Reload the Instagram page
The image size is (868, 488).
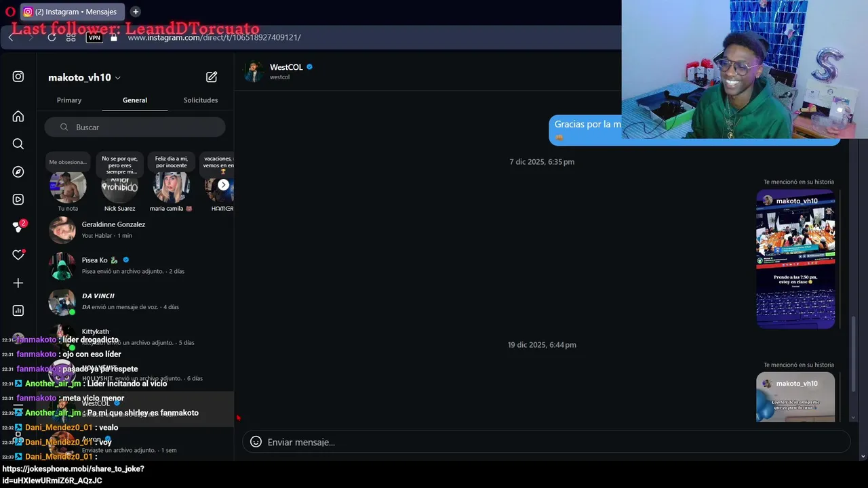coord(52,37)
